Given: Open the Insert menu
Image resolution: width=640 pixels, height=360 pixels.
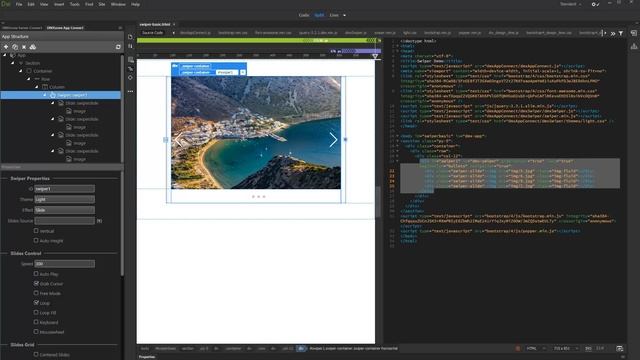Looking at the screenshot, I should tap(59, 4).
